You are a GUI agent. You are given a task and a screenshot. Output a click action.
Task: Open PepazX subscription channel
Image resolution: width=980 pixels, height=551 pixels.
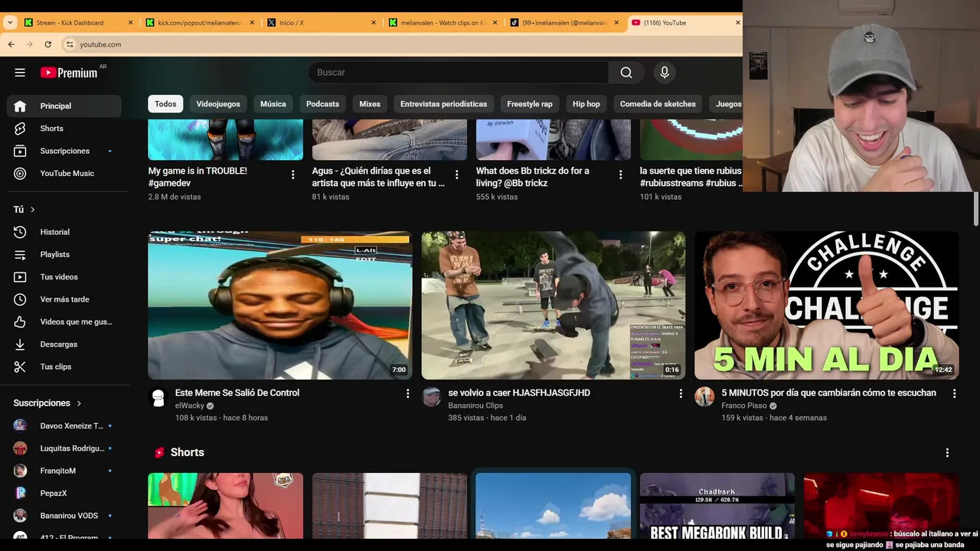64,493
